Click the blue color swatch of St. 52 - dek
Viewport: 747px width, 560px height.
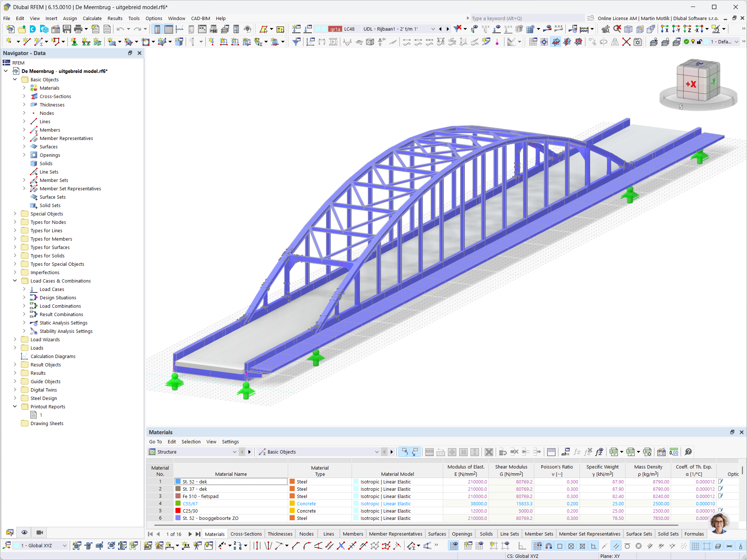point(178,482)
